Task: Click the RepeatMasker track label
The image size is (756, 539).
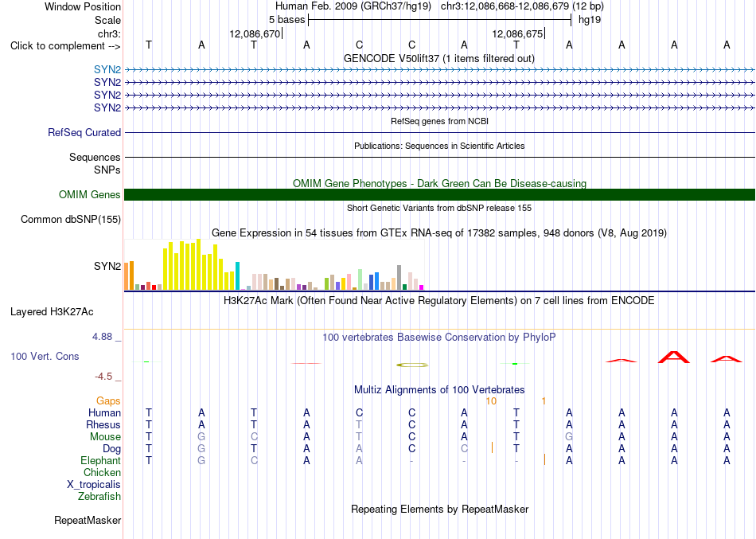Action: 88,520
